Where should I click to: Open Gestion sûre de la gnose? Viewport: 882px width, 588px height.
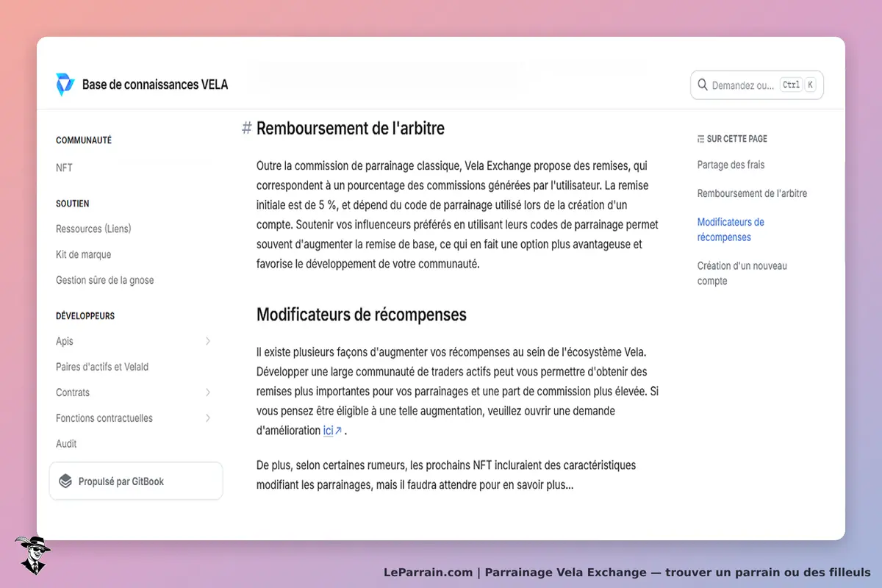pos(105,280)
